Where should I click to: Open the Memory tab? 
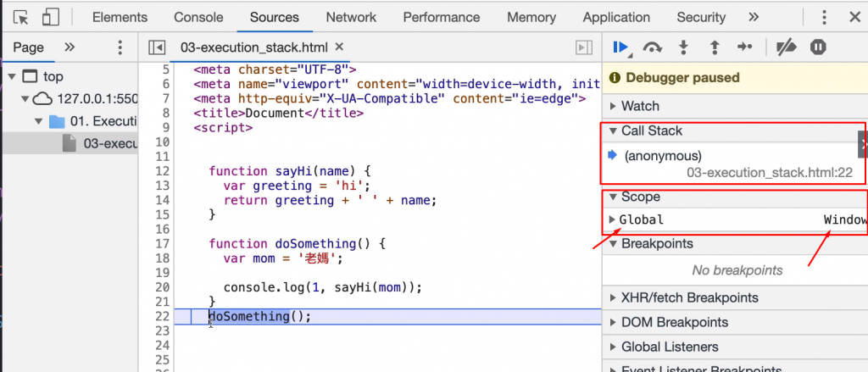pos(531,17)
